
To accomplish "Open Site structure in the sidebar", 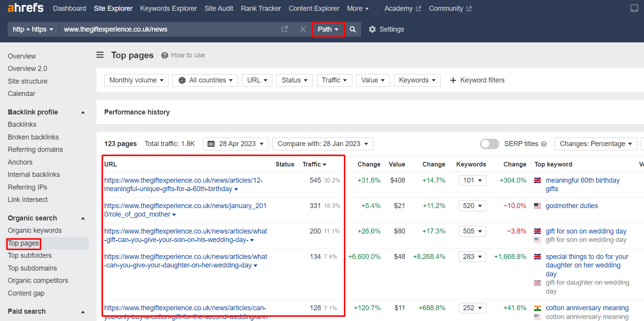I will (x=27, y=81).
